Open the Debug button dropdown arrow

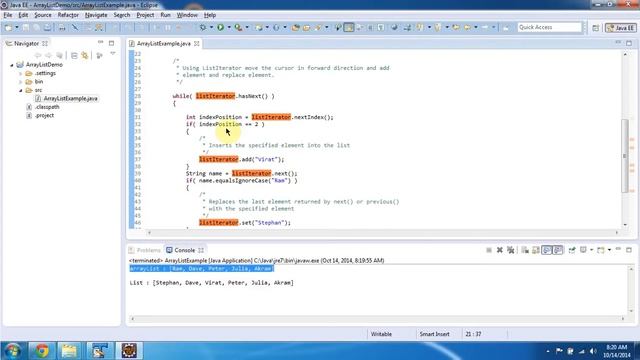[211, 27]
